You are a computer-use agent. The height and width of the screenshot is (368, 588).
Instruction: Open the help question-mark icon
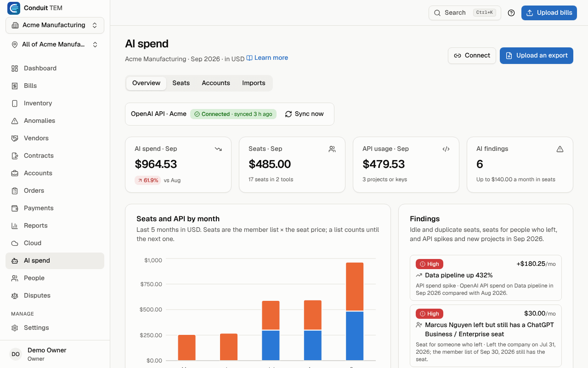(x=511, y=13)
